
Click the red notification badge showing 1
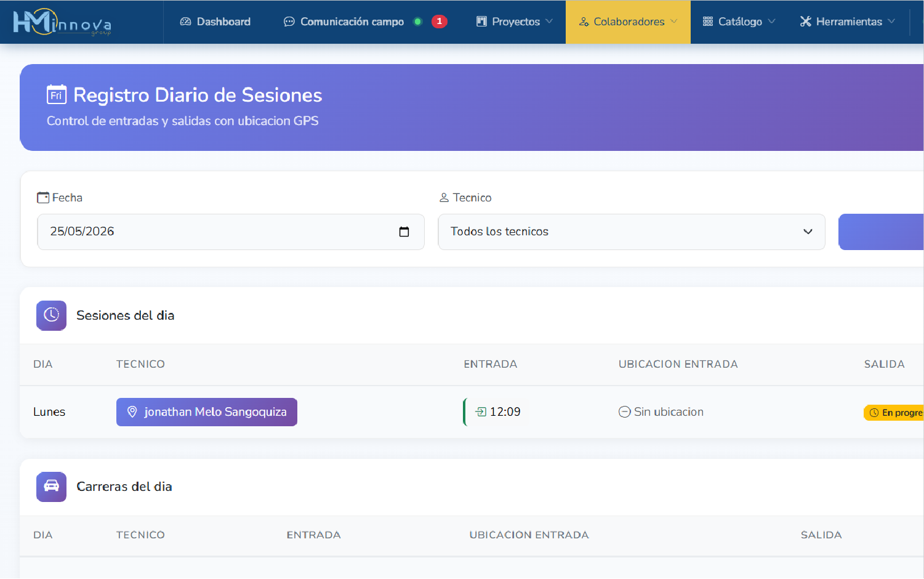pyautogui.click(x=439, y=22)
